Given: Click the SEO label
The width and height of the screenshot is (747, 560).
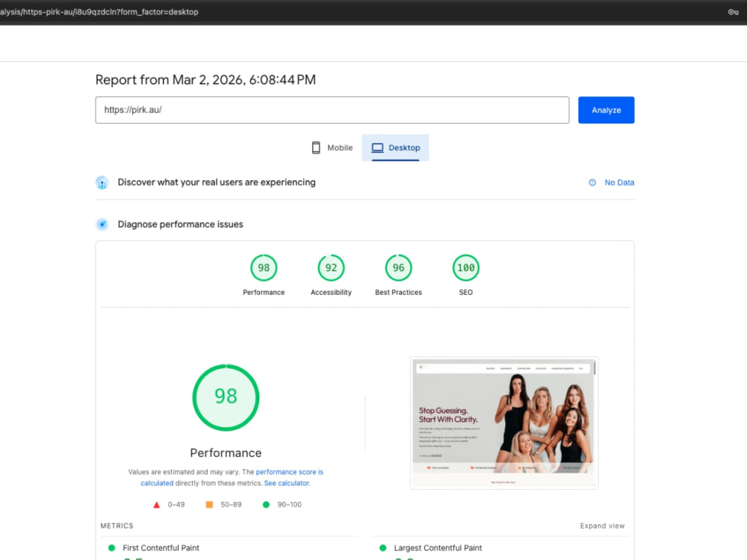Looking at the screenshot, I should click(x=466, y=293).
